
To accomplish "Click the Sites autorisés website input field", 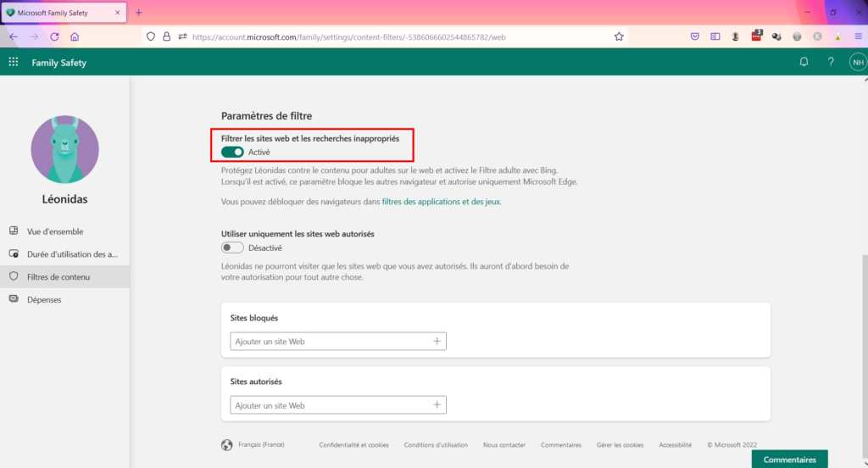I will [338, 405].
